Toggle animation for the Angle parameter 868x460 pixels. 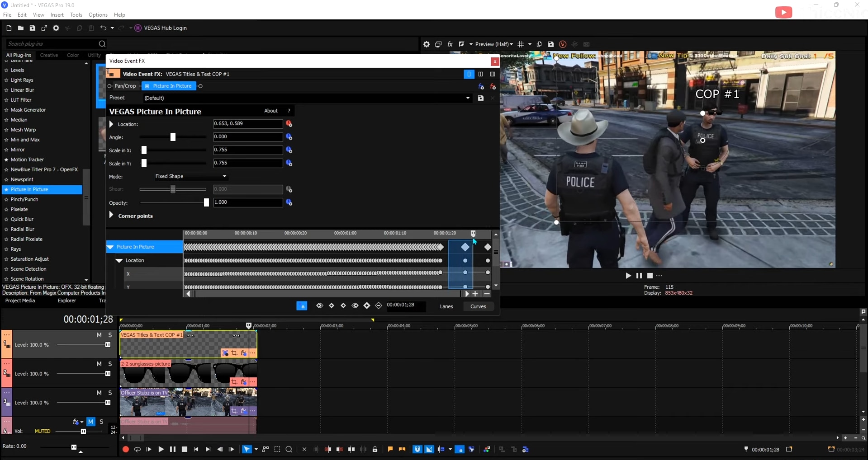point(289,137)
